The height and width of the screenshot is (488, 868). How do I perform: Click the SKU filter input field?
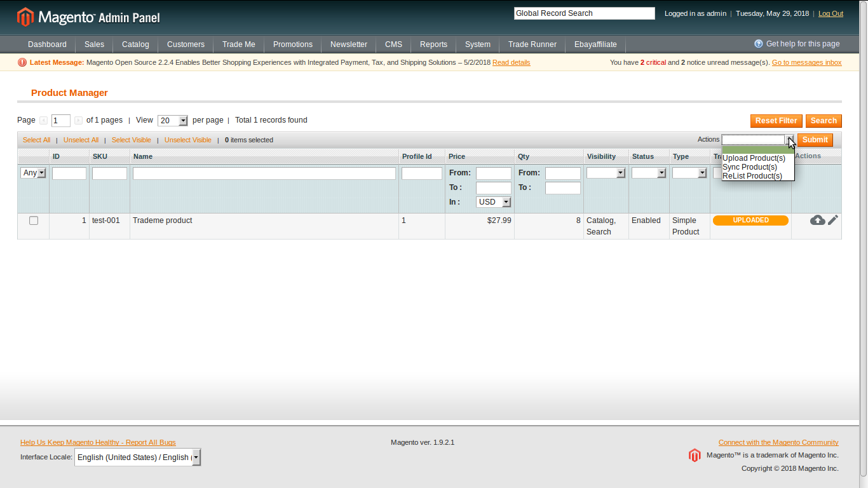tap(109, 173)
